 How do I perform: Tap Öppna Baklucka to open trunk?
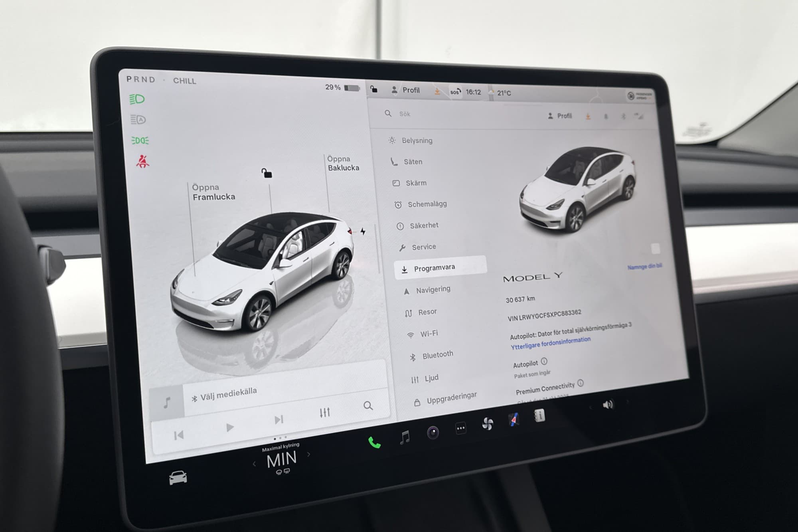[x=343, y=163]
